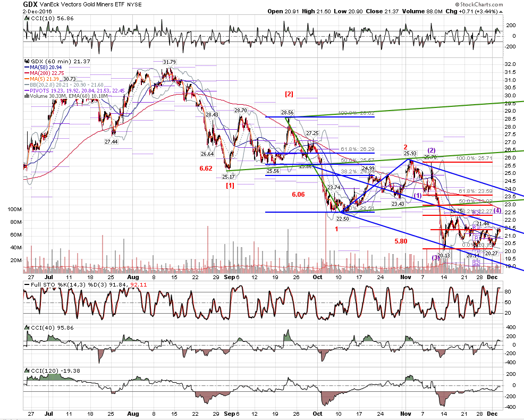Click the blue line marker beside MA(50)
Screen dimensions: 524x420
[27, 68]
